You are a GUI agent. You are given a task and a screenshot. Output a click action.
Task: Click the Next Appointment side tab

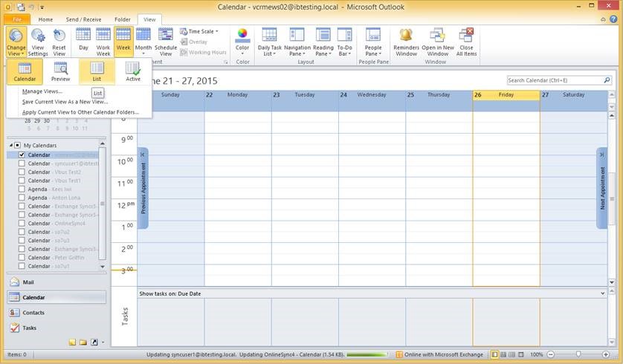(602, 188)
